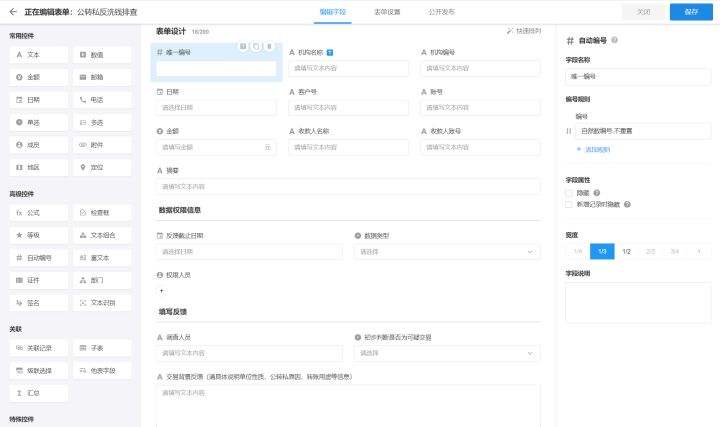Image resolution: width=720 pixels, height=427 pixels.
Task: Add a 公式 formula control
Action: click(x=39, y=213)
